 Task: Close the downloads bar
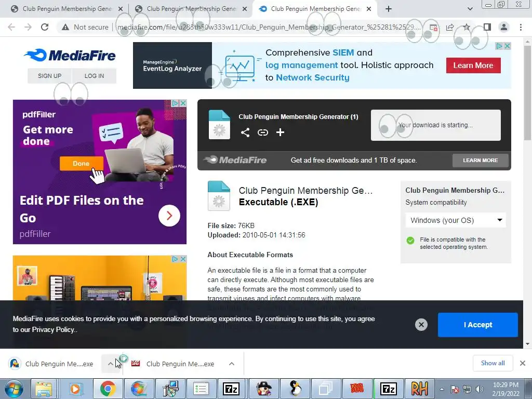[x=523, y=363]
